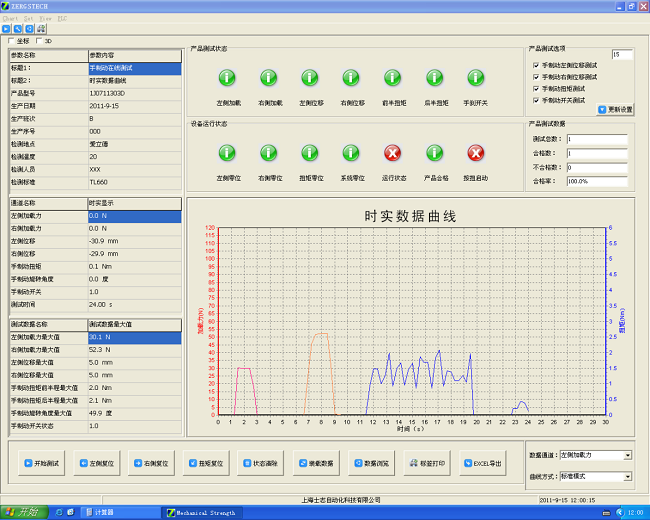
Task: Click the 左侧位移 green status indicator
Action: 310,78
